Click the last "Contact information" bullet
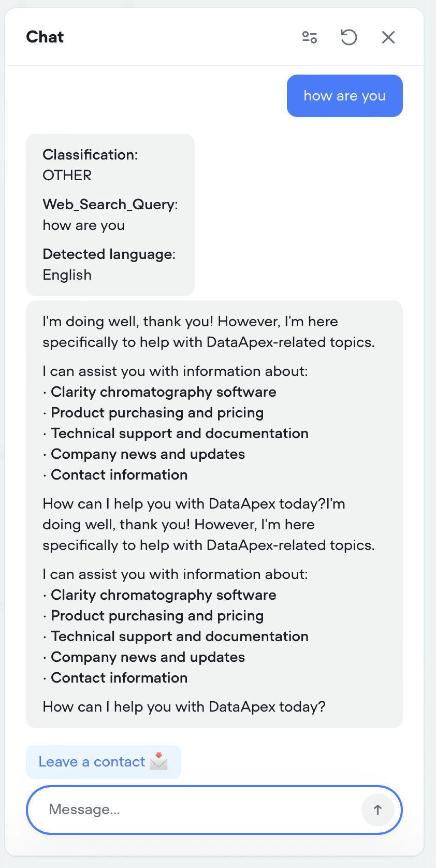 pyautogui.click(x=119, y=678)
